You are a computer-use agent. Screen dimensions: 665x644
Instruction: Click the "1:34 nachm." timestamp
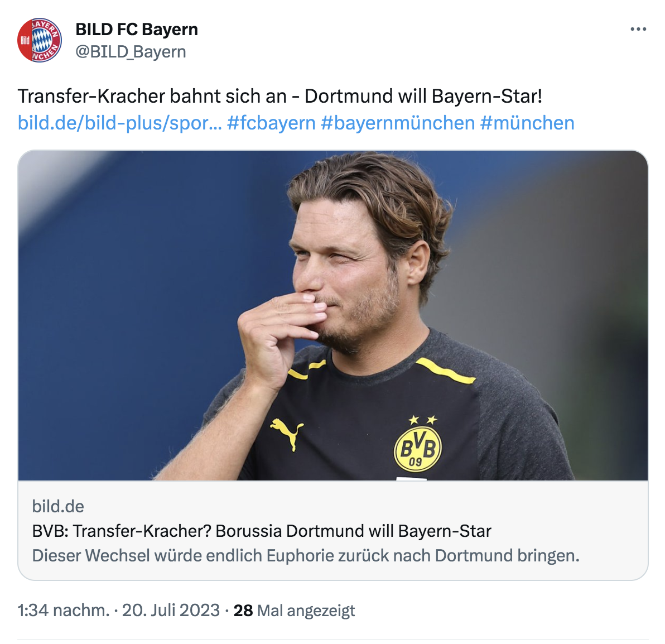point(63,611)
